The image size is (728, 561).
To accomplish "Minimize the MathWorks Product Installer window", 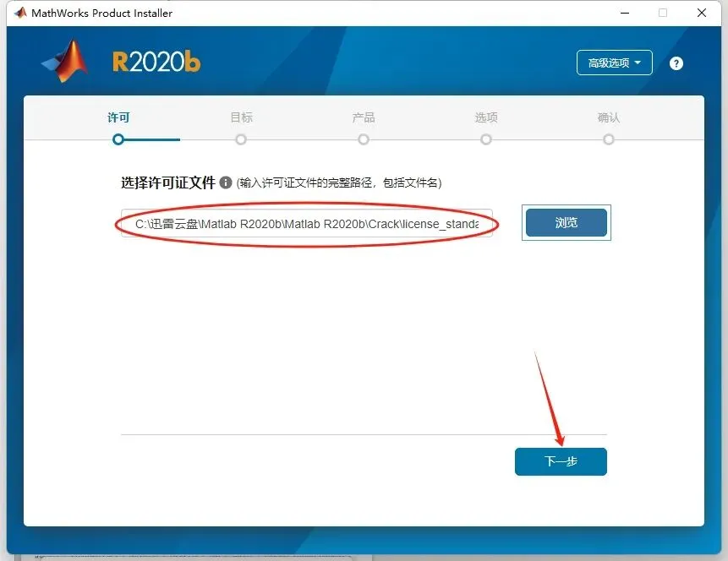I will 625,13.
